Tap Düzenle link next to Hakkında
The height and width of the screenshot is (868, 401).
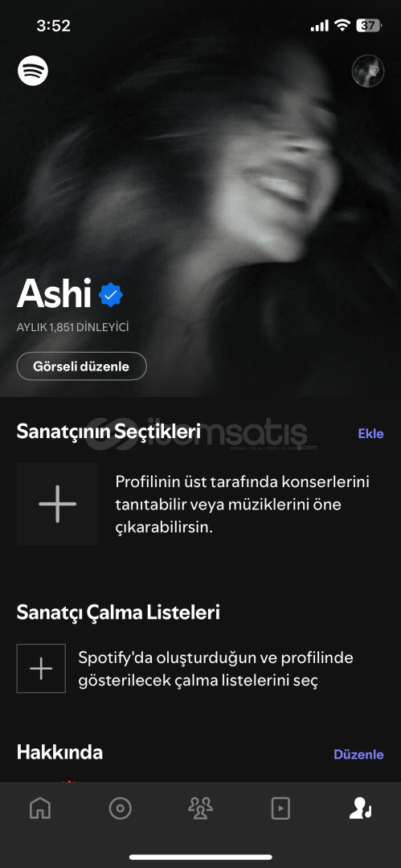click(358, 754)
